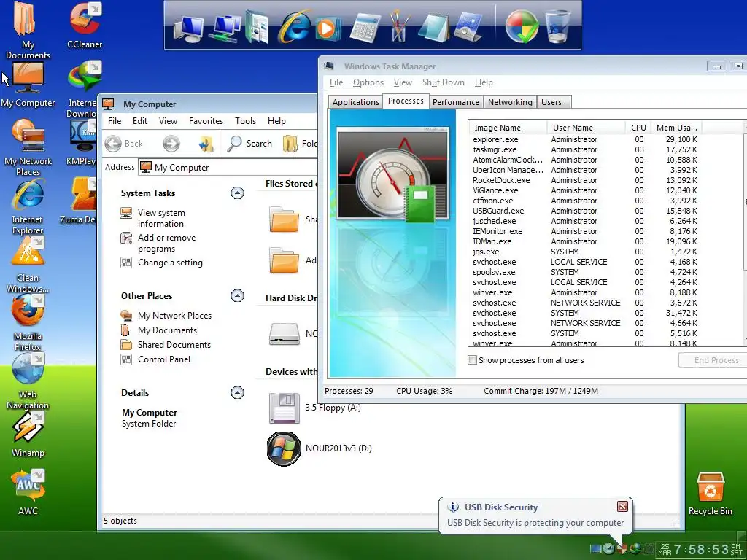The height and width of the screenshot is (560, 747).
Task: Open Task Manager File menu
Action: click(x=336, y=82)
